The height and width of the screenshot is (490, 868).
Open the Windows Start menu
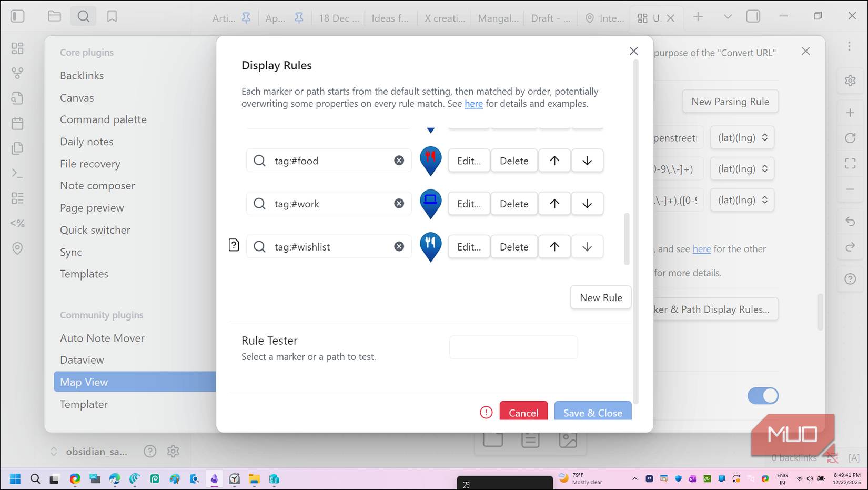coord(15,479)
